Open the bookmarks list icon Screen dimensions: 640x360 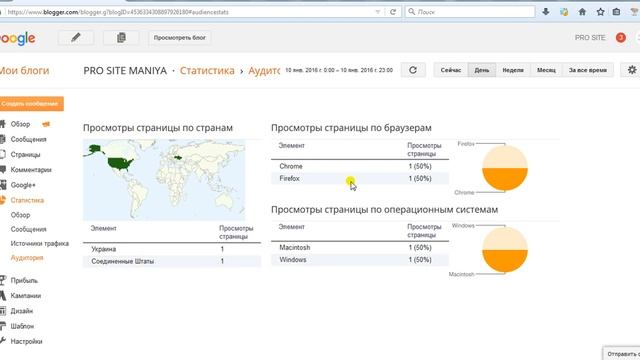[x=617, y=12]
